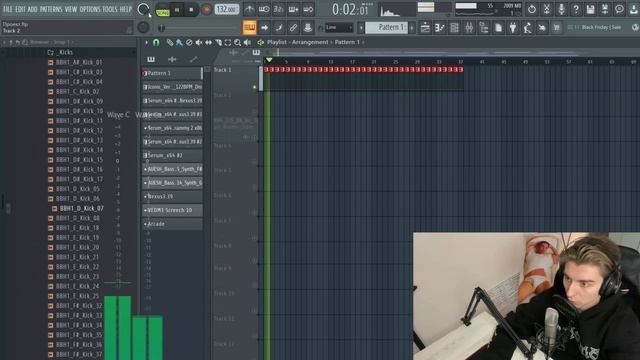640x360 pixels.
Task: Select the Nexus3.39 item in picker
Action: [172, 196]
